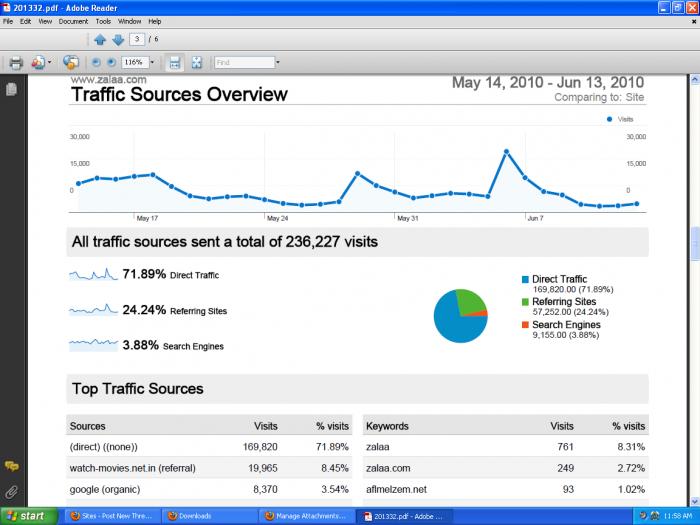Click the 71.89% Direct Traffic sparkline

click(x=93, y=274)
